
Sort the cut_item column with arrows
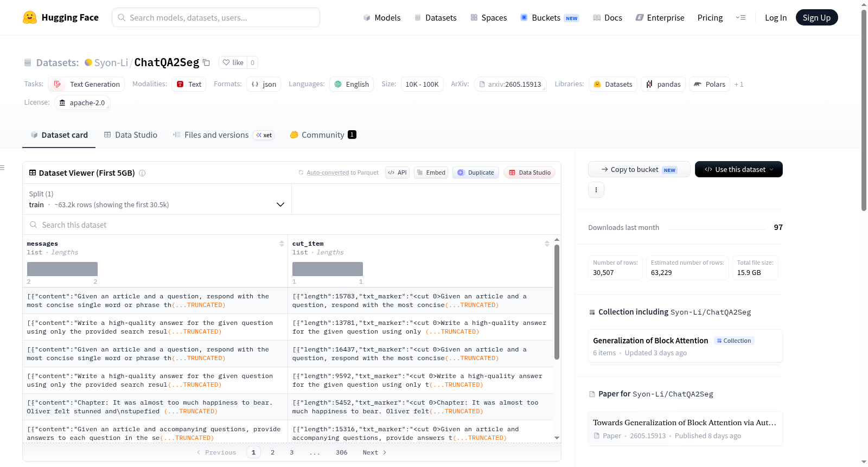(547, 244)
